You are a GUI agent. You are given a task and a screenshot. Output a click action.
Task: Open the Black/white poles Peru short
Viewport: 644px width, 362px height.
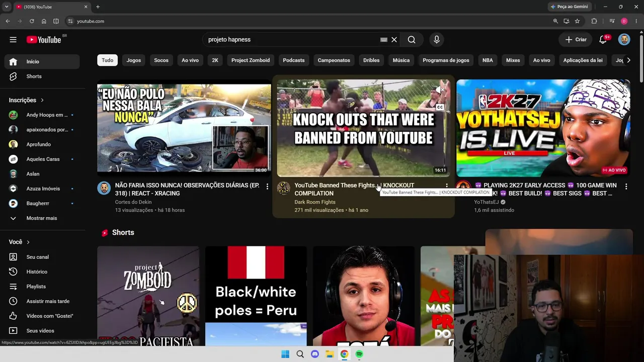coord(256,296)
